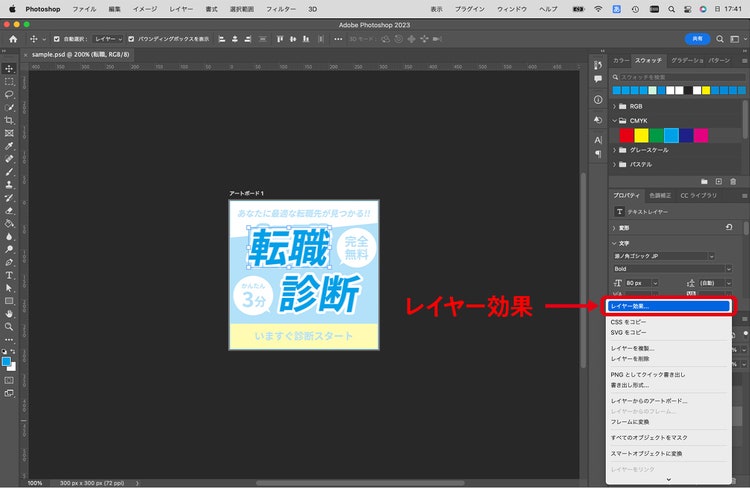750x488 pixels.
Task: Expand the 変形 section in Properties
Action: click(614, 228)
